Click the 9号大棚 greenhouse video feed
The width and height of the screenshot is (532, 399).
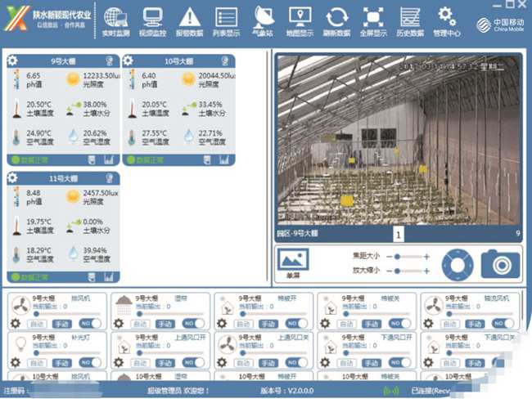pos(399,140)
